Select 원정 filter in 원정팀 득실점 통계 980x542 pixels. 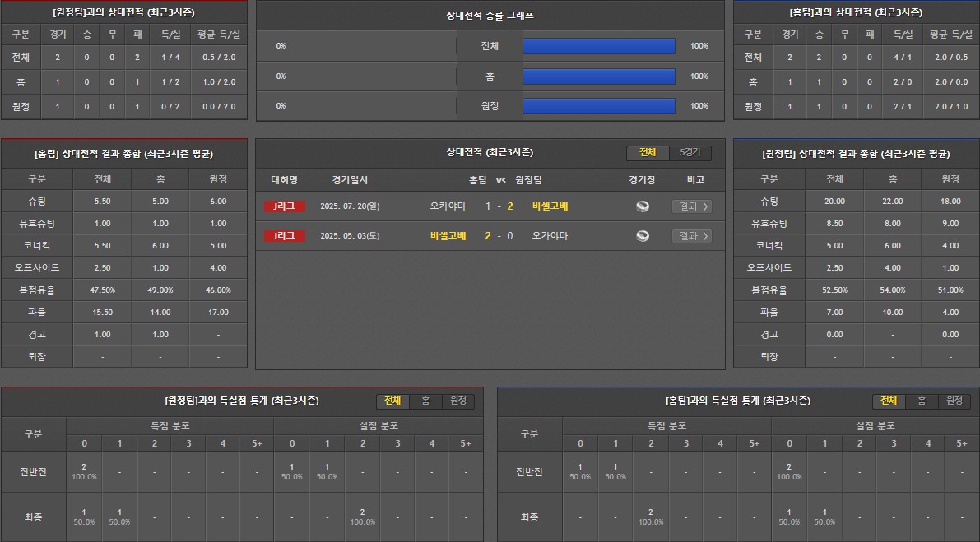(458, 401)
